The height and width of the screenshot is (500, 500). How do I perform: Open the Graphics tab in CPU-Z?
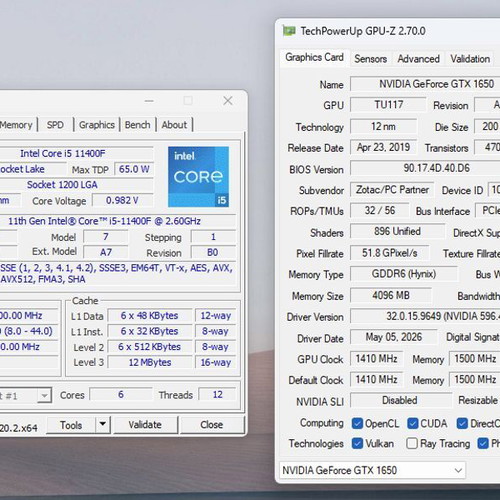coord(97,125)
